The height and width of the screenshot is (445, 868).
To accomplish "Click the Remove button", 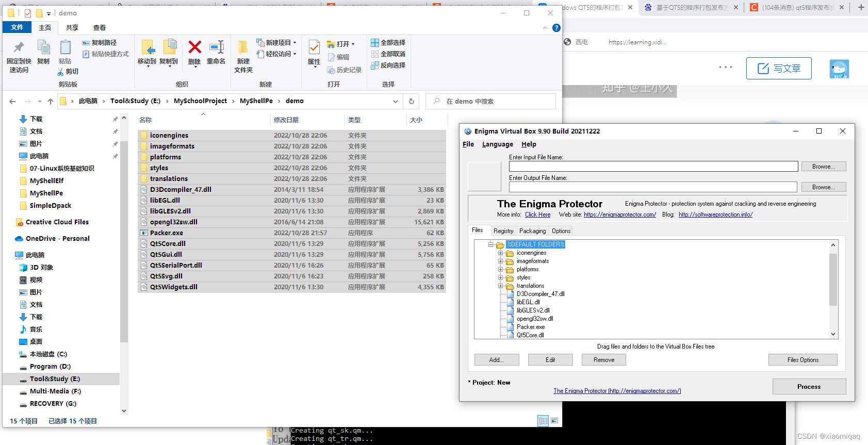I will pos(604,360).
